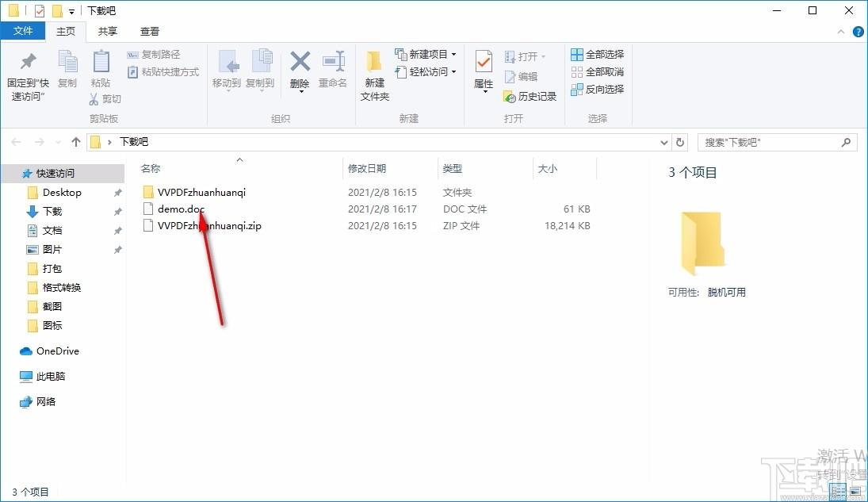Open the Quick Access Toolbar customize dropdown
Viewport: 868px width, 502px height.
tap(71, 11)
